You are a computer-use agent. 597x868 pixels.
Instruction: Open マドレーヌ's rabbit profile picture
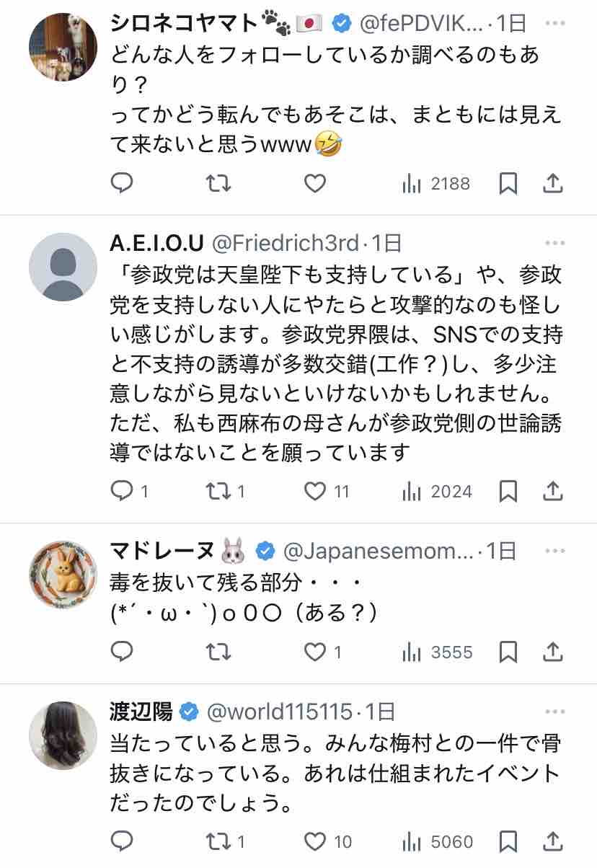click(x=63, y=575)
